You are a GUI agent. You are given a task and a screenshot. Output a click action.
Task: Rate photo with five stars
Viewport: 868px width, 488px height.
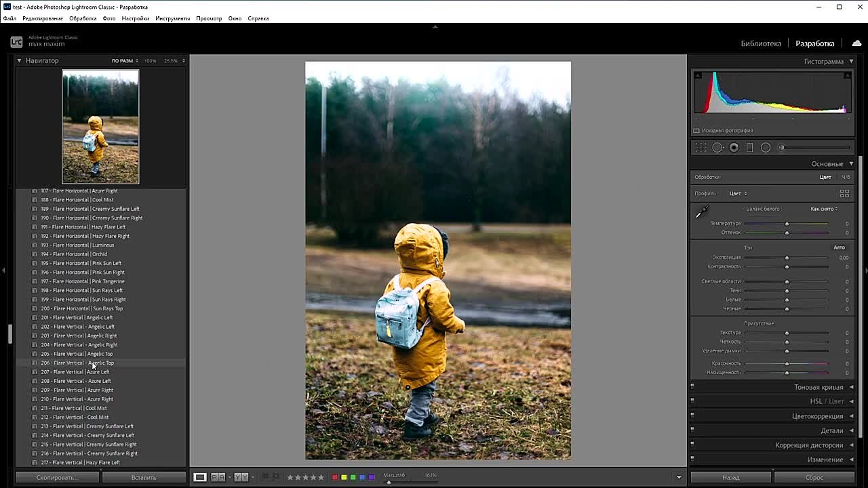[x=321, y=477]
